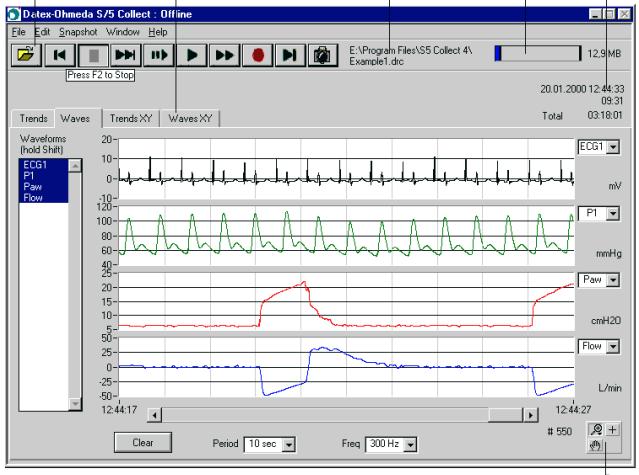The image size is (639, 475).
Task: Maximize the S/5 Collect window
Action: (x=609, y=14)
